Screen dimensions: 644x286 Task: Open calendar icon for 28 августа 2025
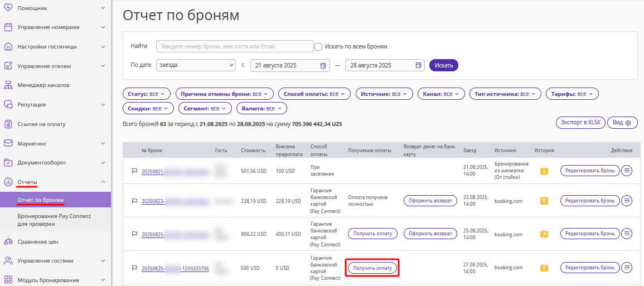tap(418, 65)
